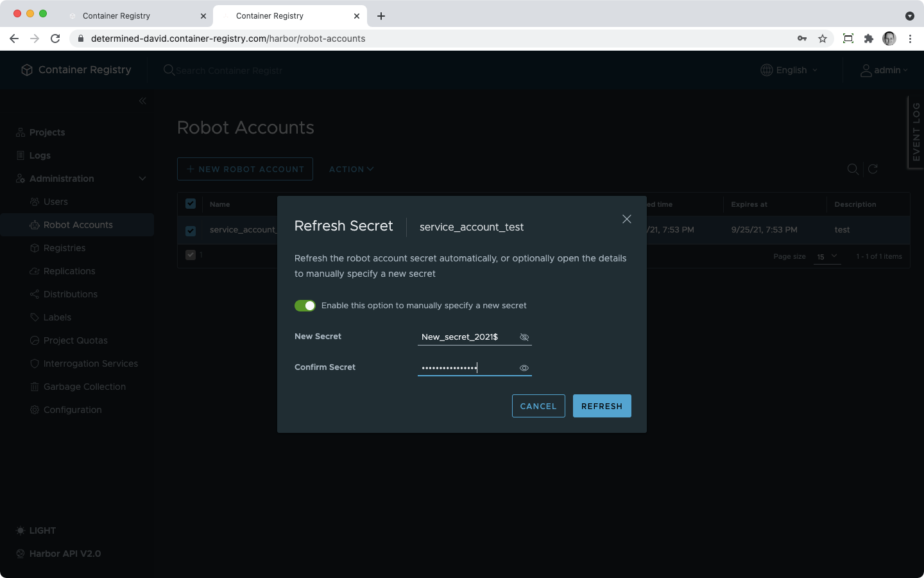Image resolution: width=924 pixels, height=578 pixels.
Task: Open the saved passwords key icon
Action: 802,39
